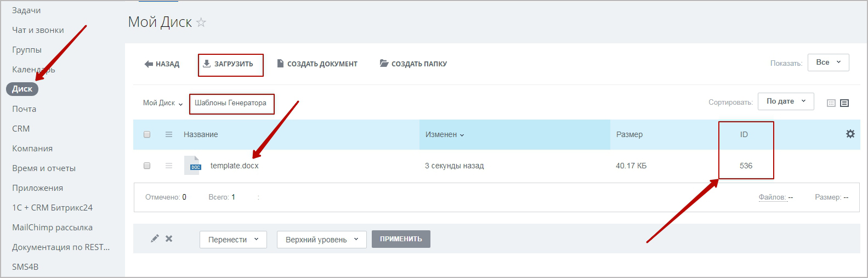This screenshot has height=278, width=868.
Task: Switch to tile view icon
Action: coord(831,103)
